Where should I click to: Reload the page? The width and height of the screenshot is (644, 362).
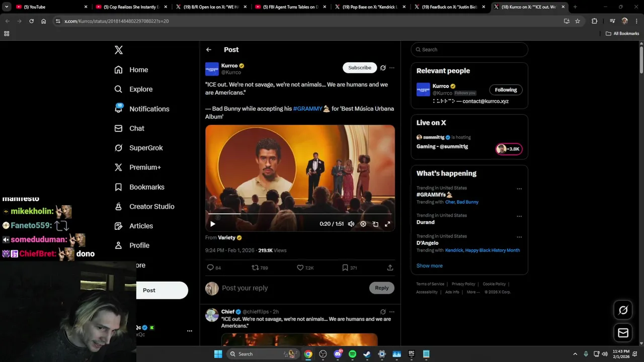tap(31, 21)
